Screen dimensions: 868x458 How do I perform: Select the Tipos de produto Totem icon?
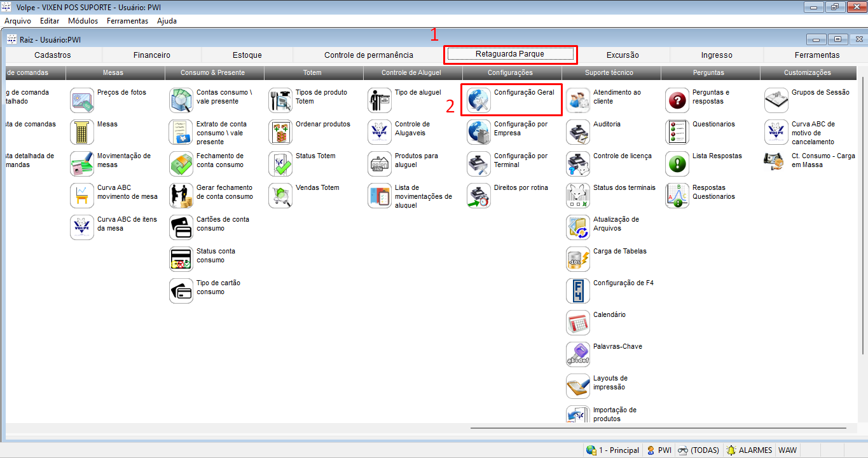click(x=280, y=100)
